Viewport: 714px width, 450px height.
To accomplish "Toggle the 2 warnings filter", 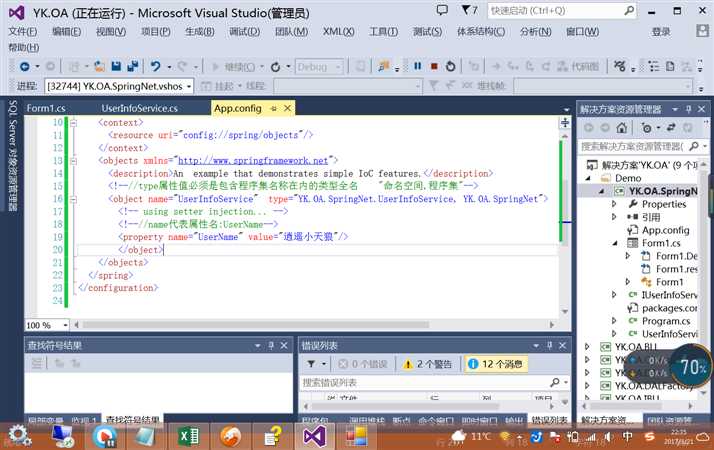I will click(x=428, y=364).
